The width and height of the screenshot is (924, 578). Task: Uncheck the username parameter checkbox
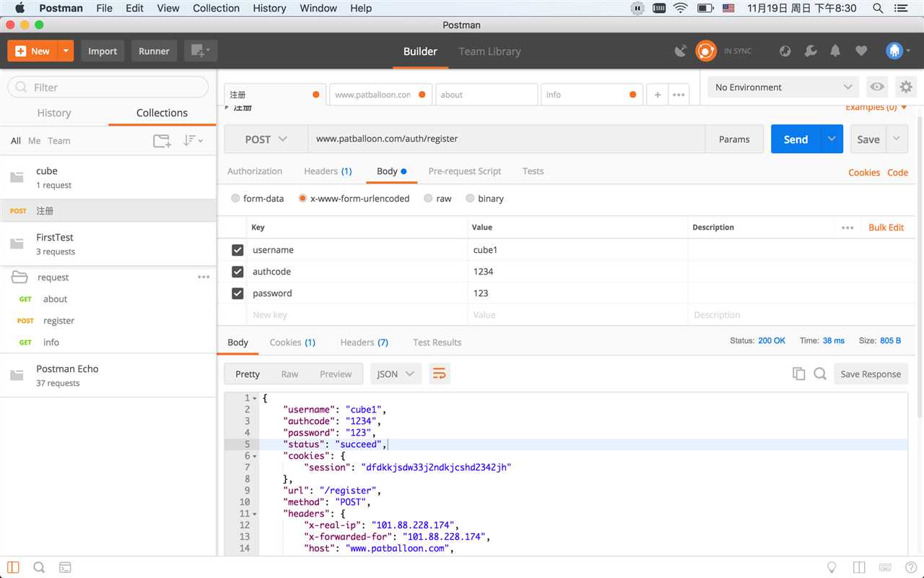click(237, 250)
